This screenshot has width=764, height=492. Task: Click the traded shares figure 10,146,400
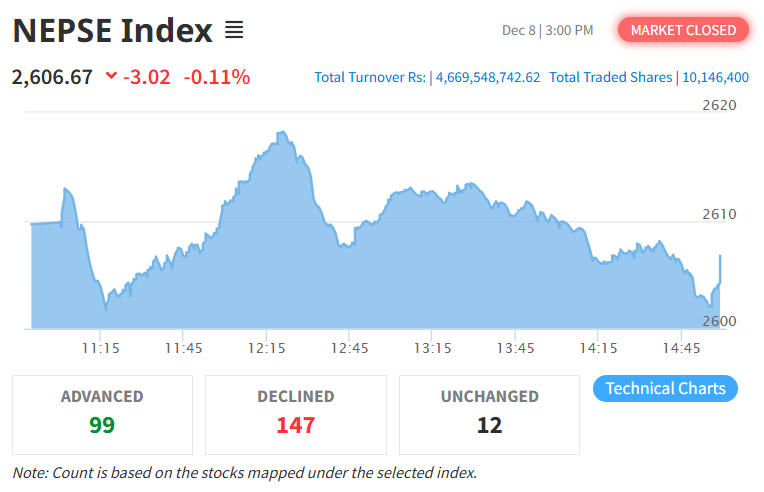tap(715, 77)
